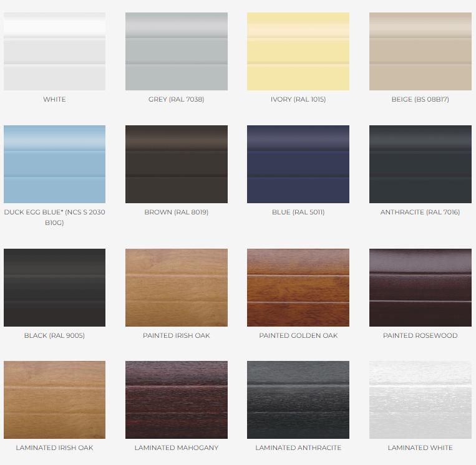The image size is (476, 465).
Task: Choose the Duck Egg Blue swatch
Action: point(55,164)
